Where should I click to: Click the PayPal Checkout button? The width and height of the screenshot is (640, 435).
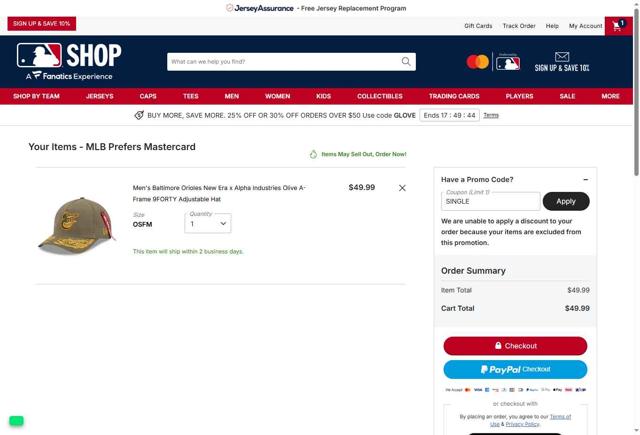515,369
